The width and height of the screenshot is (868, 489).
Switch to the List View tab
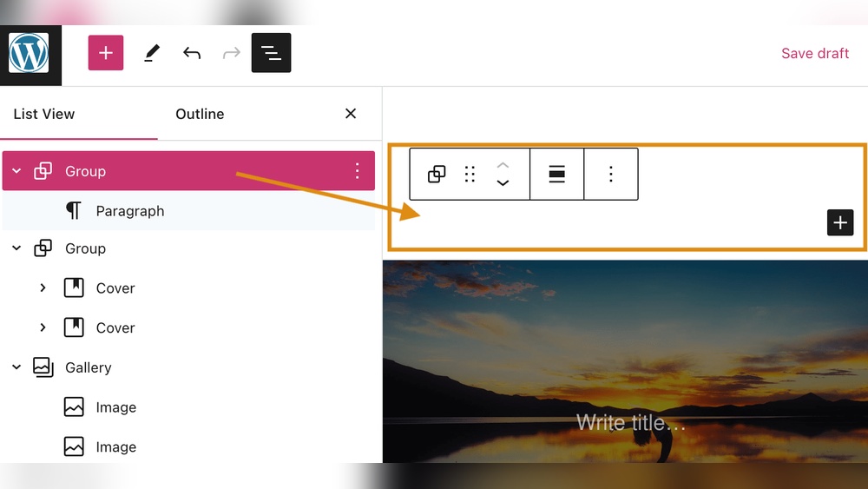pyautogui.click(x=43, y=114)
